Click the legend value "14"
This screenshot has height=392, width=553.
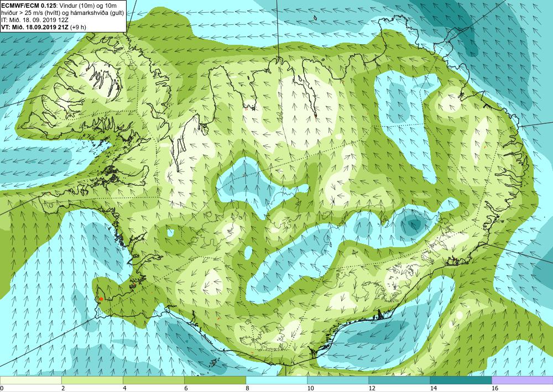click(433, 388)
